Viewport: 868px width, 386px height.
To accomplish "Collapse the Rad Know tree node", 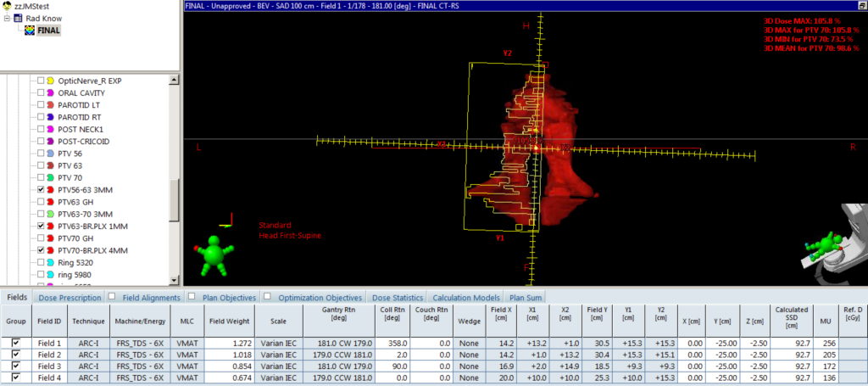I will (x=7, y=17).
